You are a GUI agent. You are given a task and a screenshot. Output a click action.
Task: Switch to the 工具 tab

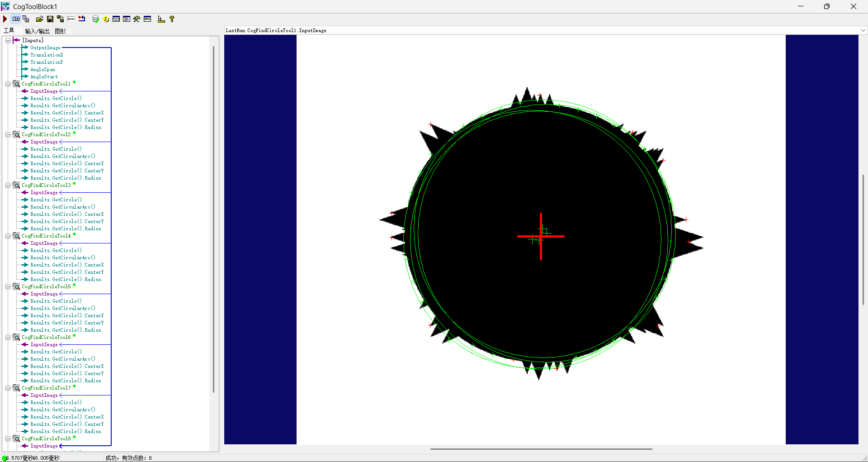[9, 31]
